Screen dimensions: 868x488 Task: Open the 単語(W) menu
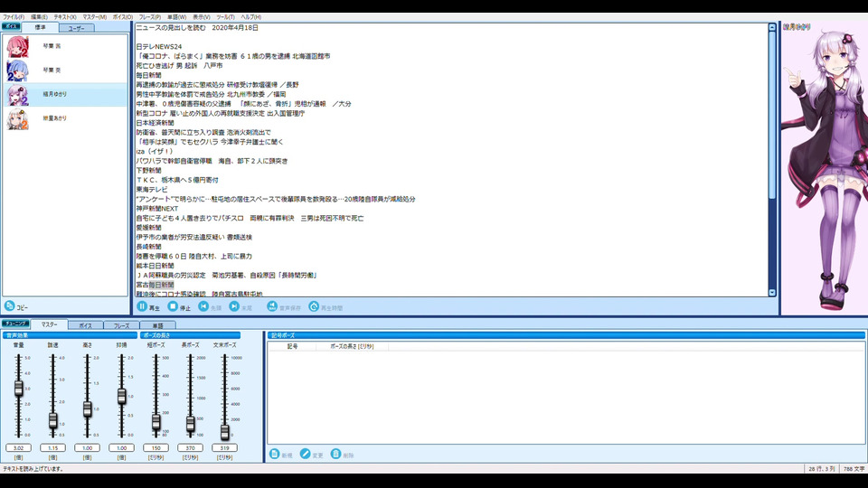point(176,17)
